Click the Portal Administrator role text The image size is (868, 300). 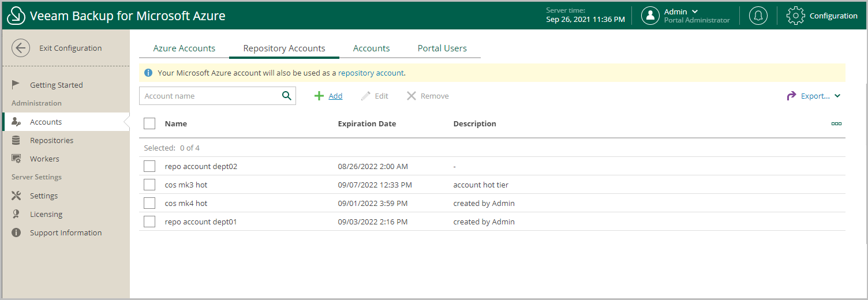(697, 20)
